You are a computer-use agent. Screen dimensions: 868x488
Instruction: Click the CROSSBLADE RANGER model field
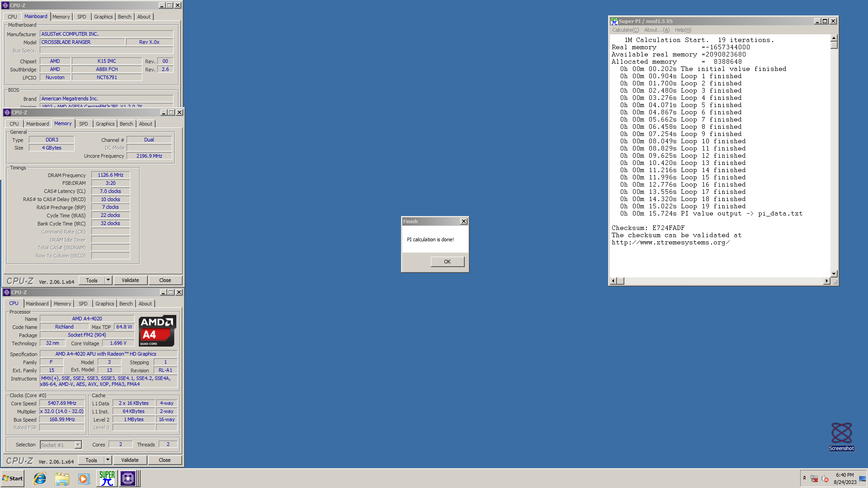(x=82, y=42)
